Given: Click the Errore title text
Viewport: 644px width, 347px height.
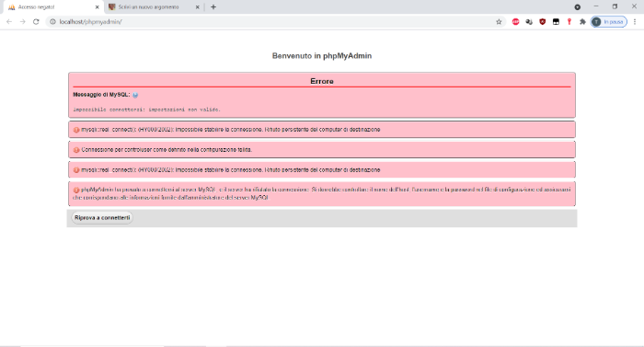Looking at the screenshot, I should (x=322, y=81).
